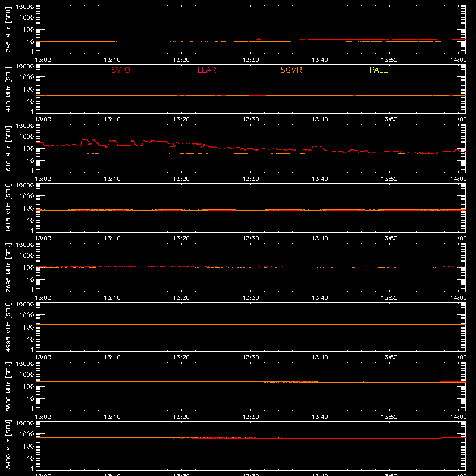This screenshot has height=476, width=476.
Task: Click 13:30 time label under 1415 MHz plot
Action: tap(250, 239)
